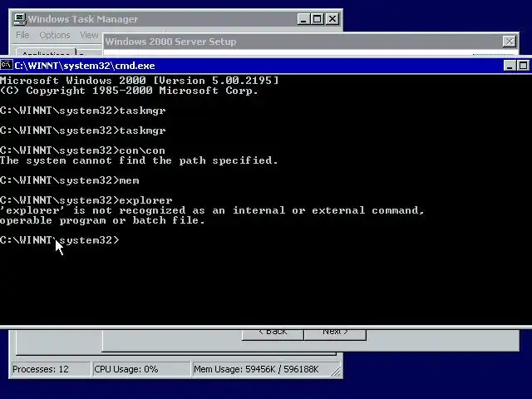This screenshot has height=399, width=532.
Task: Click the 'system cannot find the path' message
Action: [139, 160]
